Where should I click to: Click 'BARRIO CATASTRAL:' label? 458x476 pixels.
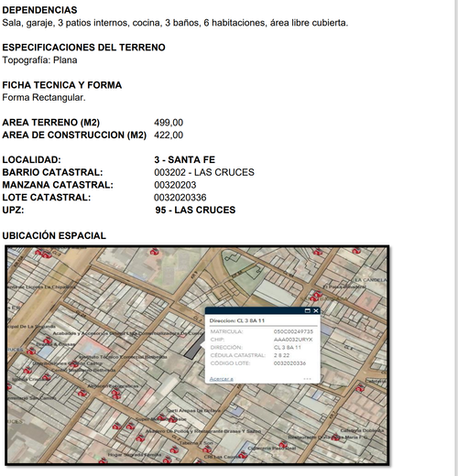coord(52,172)
